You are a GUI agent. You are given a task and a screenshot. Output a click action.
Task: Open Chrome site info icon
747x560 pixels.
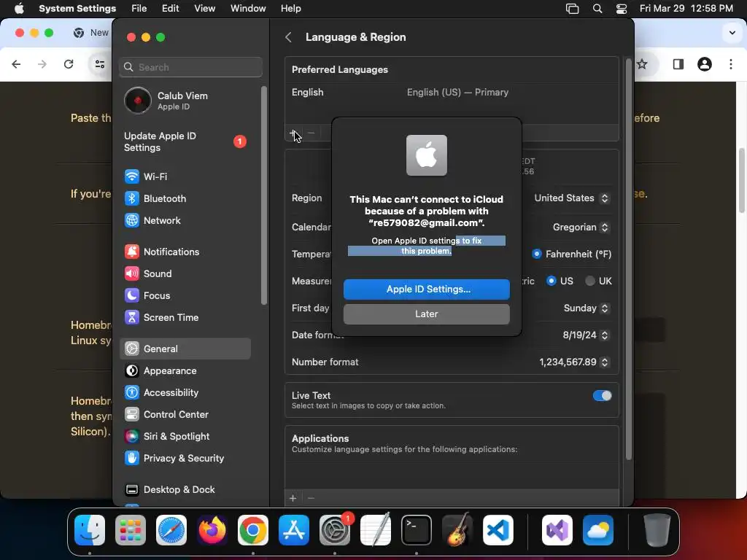pos(99,64)
